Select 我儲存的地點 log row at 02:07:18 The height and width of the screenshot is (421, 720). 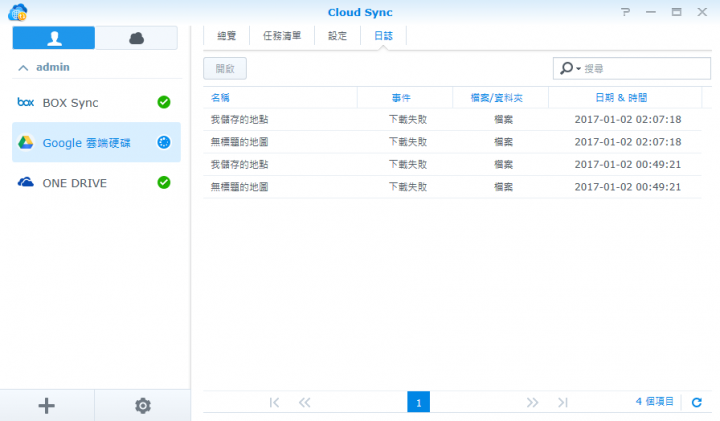point(452,120)
